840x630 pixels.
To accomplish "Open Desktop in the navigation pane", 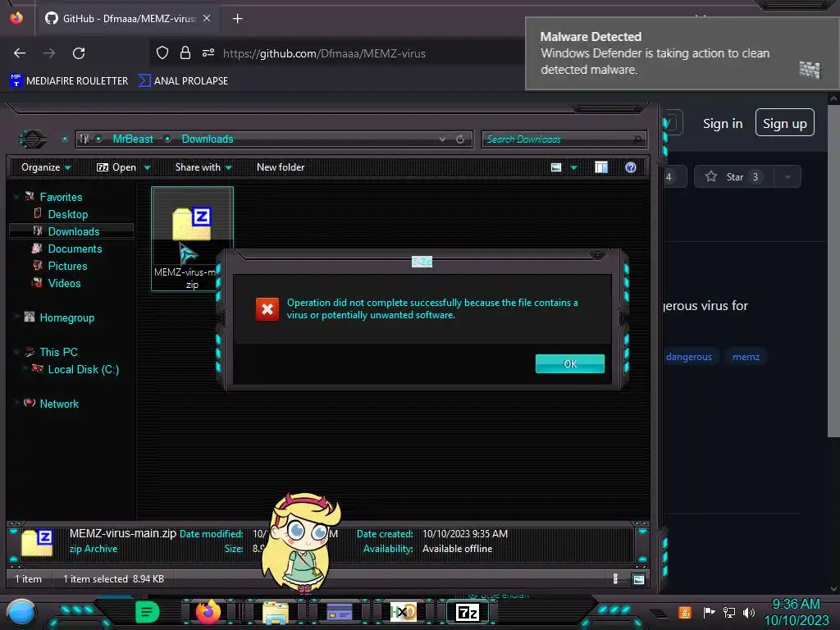I will click(x=68, y=214).
